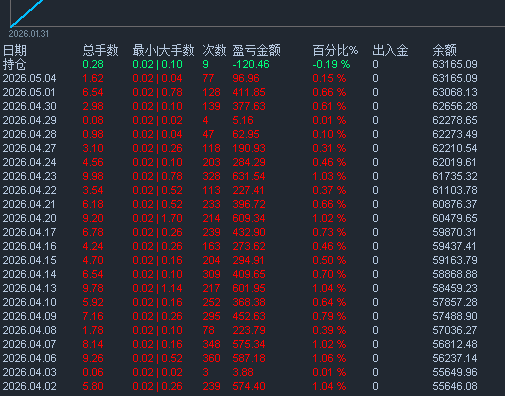Screen dimensions: 505x396
Task: Click the 出入金 column header
Action: [x=390, y=50]
